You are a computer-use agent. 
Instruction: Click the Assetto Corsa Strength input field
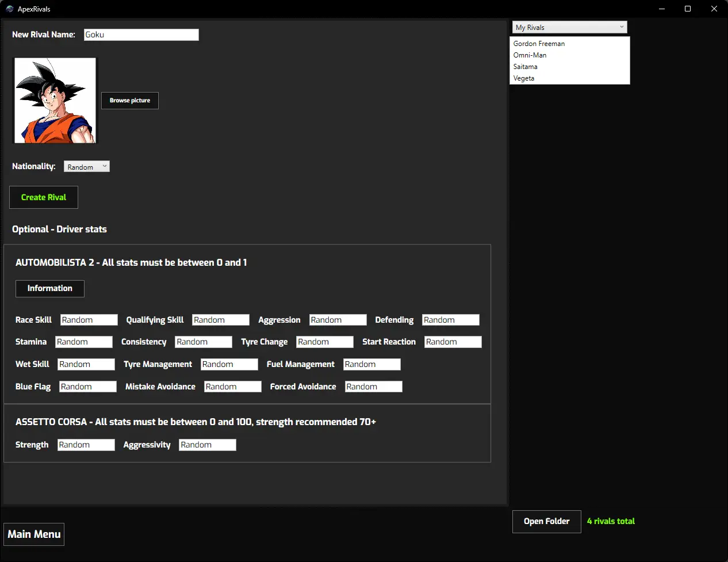coord(86,445)
